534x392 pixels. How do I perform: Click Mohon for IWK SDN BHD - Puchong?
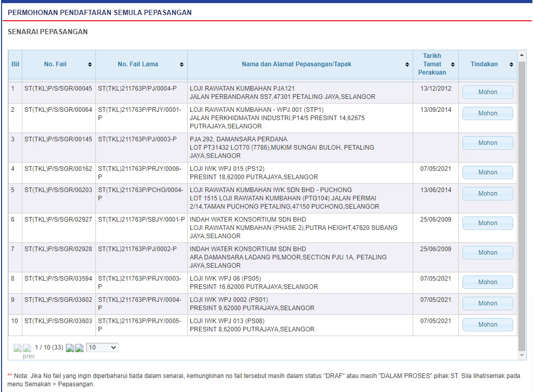click(x=488, y=194)
